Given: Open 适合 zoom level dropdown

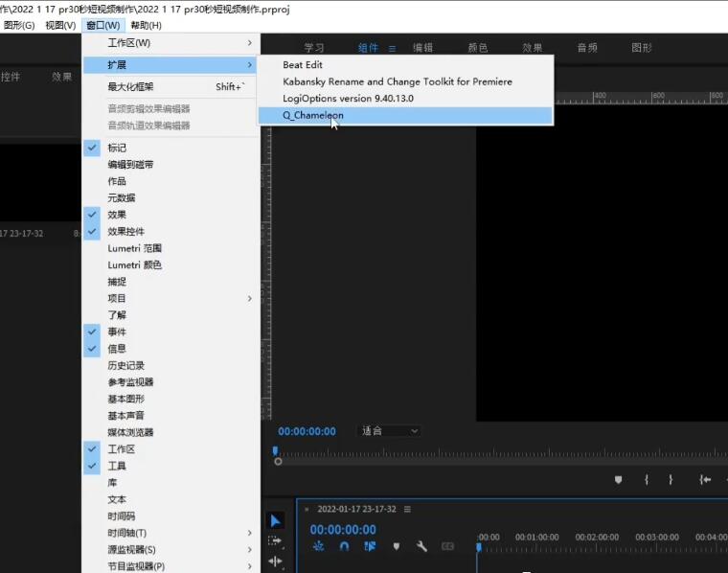Looking at the screenshot, I should pyautogui.click(x=389, y=431).
